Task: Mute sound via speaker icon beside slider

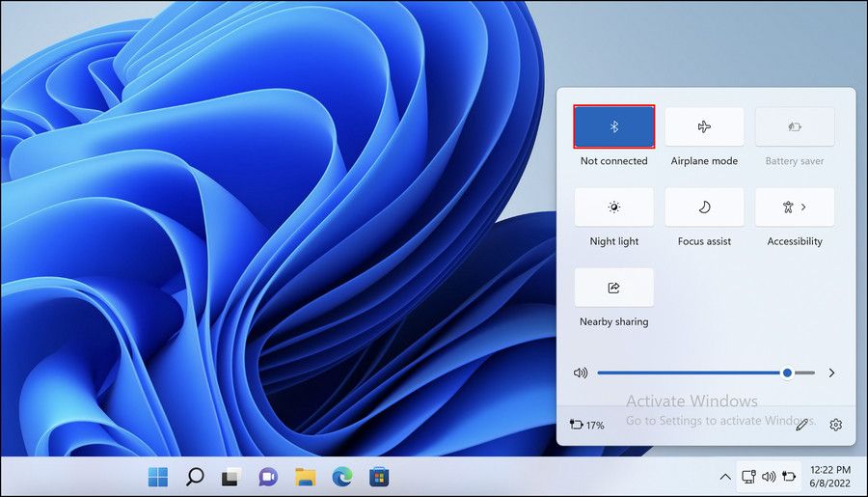Action: pos(581,373)
